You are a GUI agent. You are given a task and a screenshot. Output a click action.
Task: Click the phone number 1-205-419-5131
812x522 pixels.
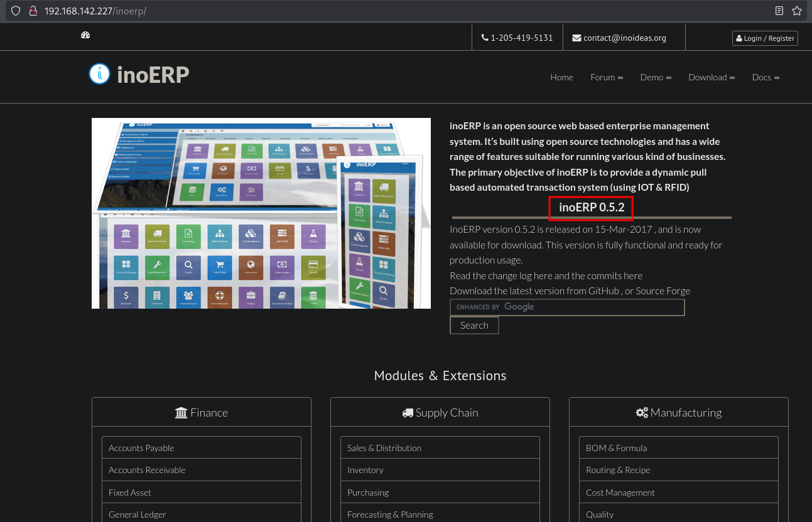517,38
